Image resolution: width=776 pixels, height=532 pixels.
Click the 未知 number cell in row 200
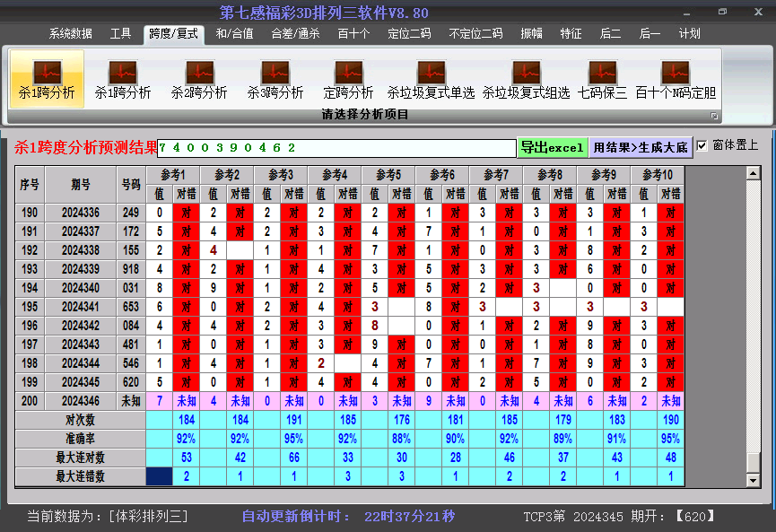tap(131, 401)
